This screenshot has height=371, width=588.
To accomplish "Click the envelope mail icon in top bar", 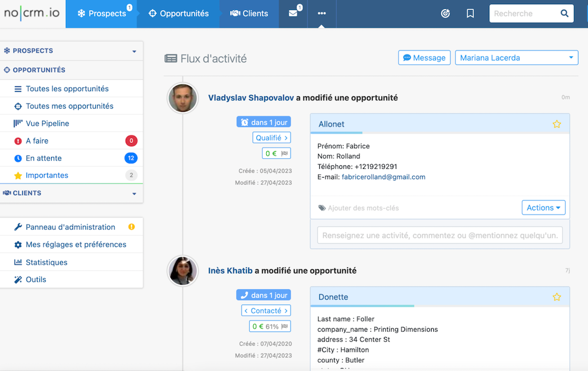I will point(293,14).
